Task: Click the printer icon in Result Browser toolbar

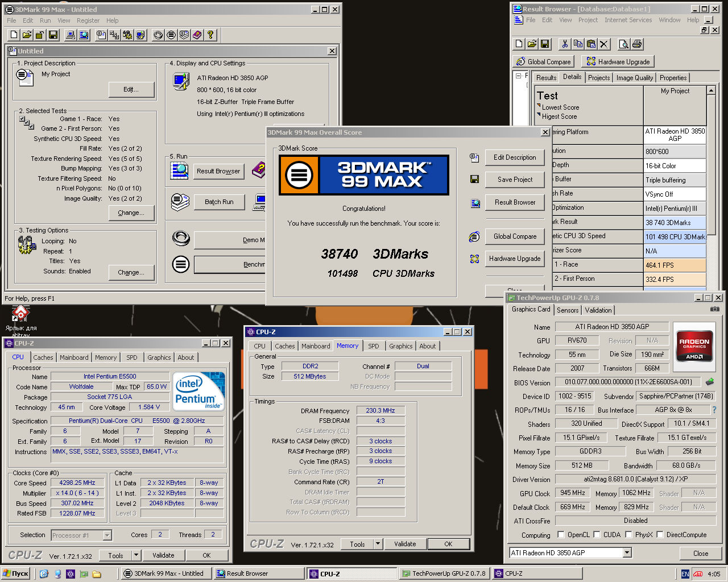Action: pos(637,44)
